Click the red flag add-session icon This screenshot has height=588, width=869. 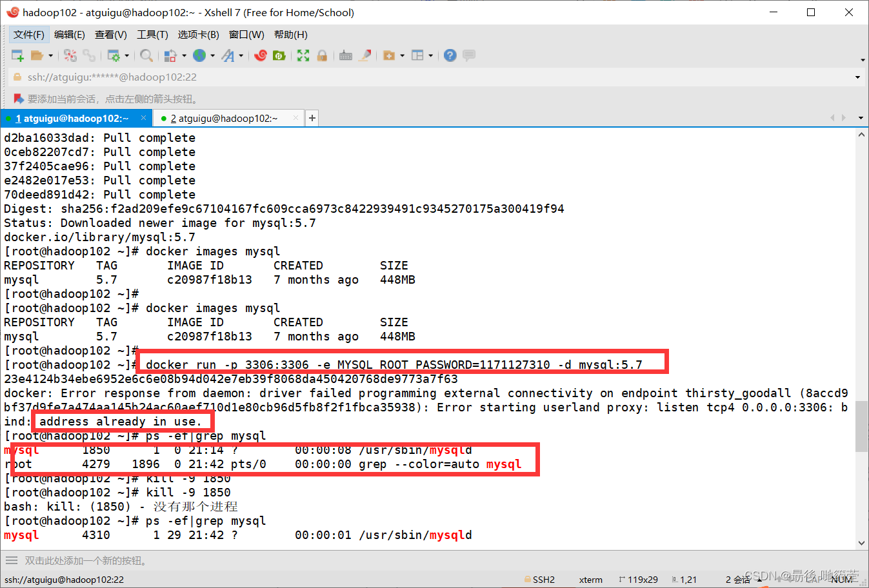(x=18, y=99)
